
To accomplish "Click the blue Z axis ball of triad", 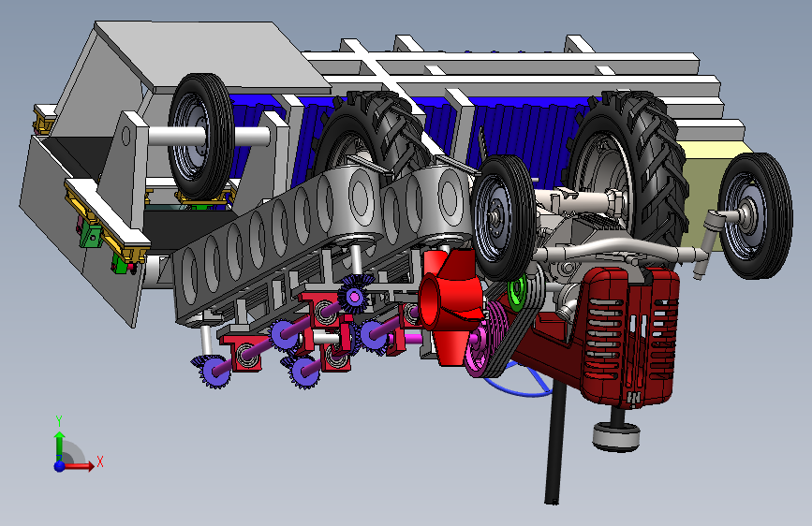I will pyautogui.click(x=59, y=466).
